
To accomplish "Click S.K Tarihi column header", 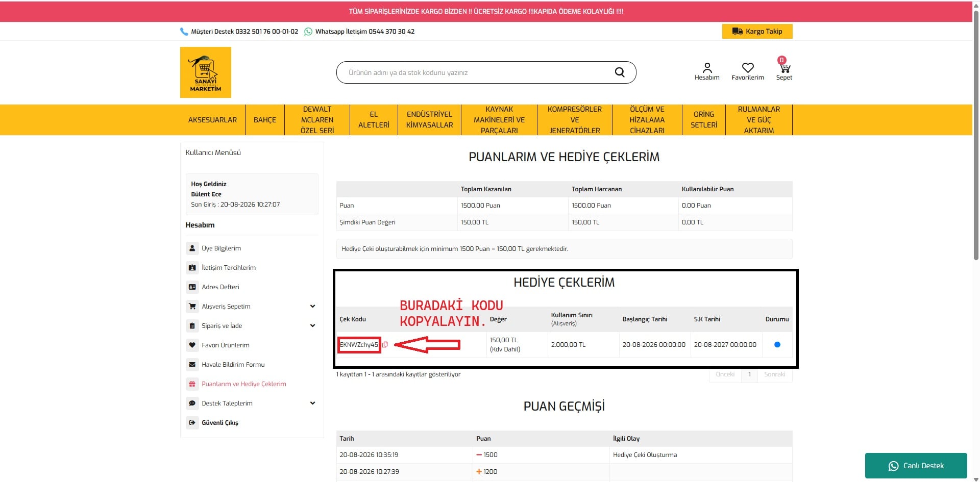I will coord(707,319).
